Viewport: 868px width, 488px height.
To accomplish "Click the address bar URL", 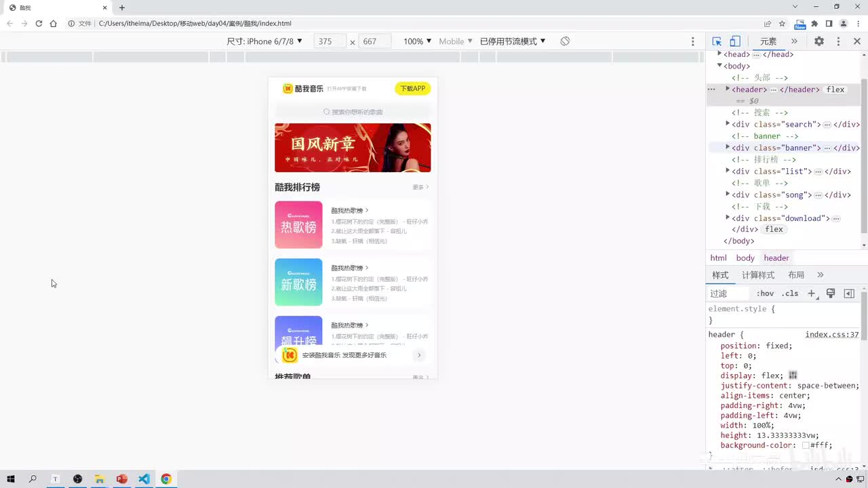I will click(x=195, y=23).
